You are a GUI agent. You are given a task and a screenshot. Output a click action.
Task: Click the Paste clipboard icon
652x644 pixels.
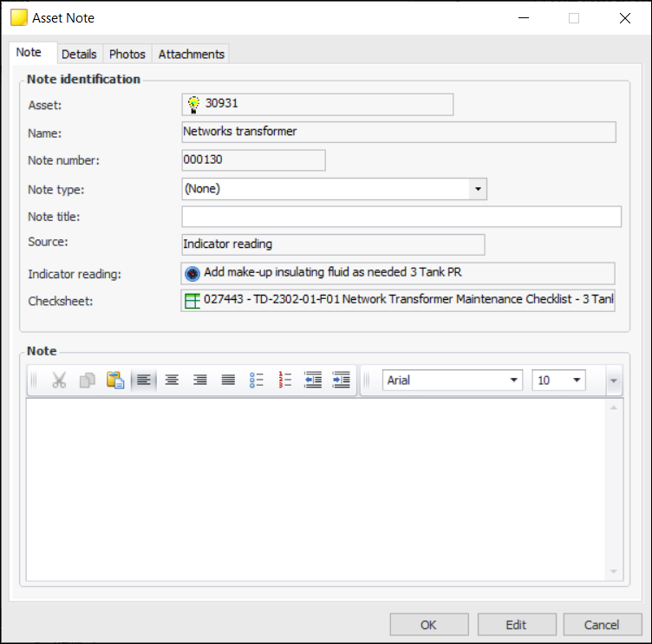pos(115,381)
